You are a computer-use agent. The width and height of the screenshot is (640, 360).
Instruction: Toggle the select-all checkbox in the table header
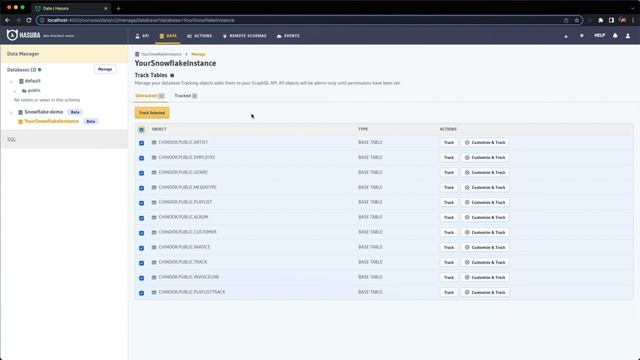(142, 130)
